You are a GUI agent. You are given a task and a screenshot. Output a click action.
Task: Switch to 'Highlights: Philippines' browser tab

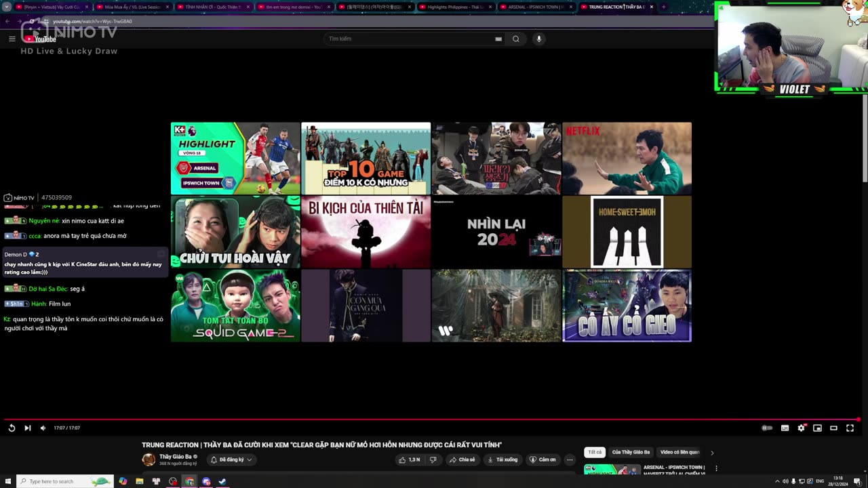click(455, 7)
